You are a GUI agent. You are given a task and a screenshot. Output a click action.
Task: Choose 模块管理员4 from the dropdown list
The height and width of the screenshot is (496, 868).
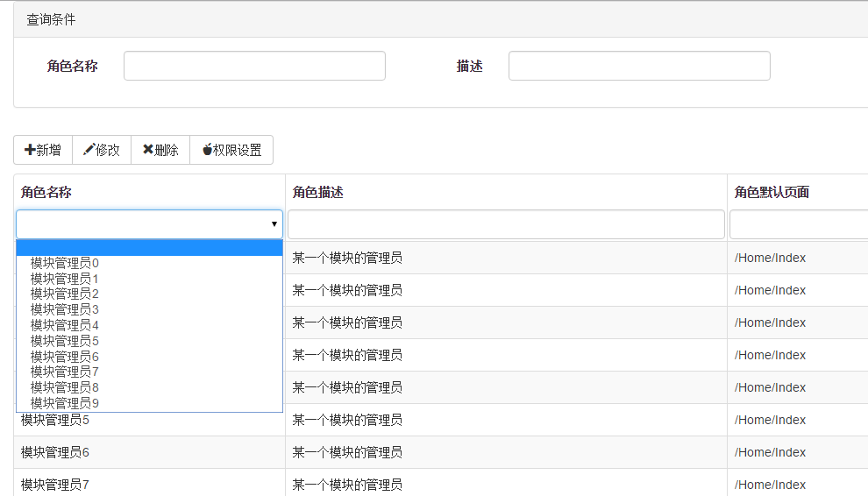pyautogui.click(x=149, y=325)
